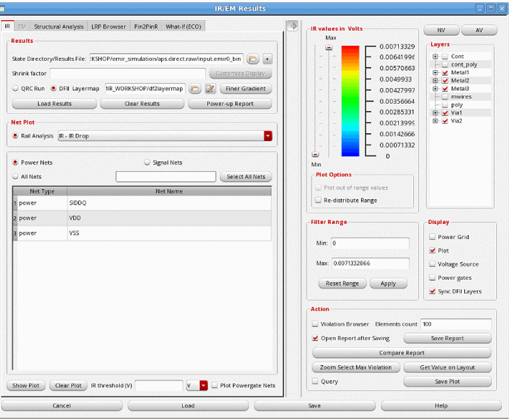This screenshot has height=420, width=509.
Task: Open the IR threshold unit dropdown
Action: click(204, 386)
